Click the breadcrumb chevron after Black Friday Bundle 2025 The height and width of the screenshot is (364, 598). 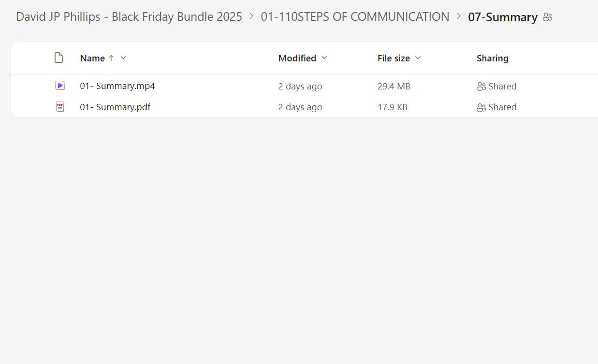pos(251,16)
